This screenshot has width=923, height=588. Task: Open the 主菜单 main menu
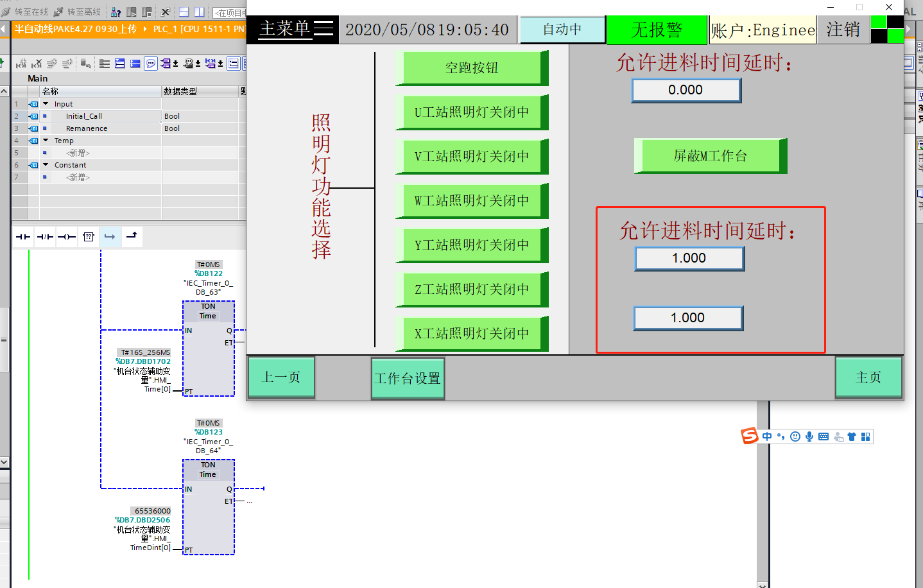[295, 29]
